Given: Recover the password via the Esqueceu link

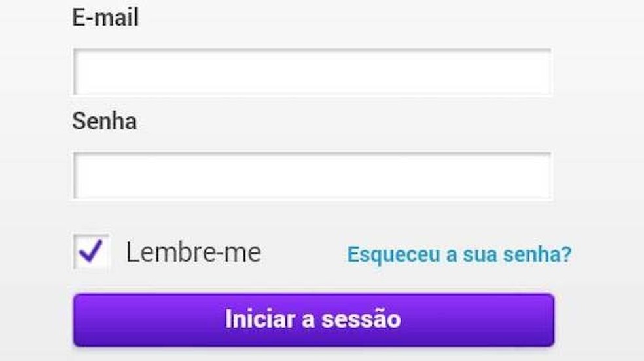Looking at the screenshot, I should [459, 254].
